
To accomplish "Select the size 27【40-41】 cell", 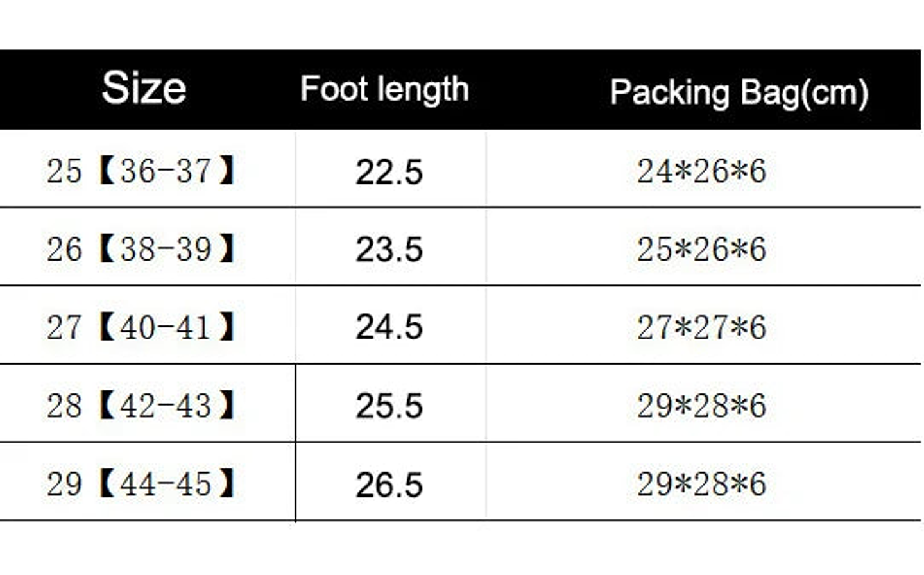I will (x=141, y=327).
